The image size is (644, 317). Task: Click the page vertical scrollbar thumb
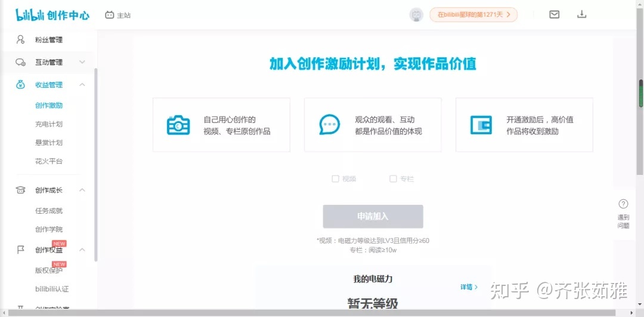click(x=640, y=94)
